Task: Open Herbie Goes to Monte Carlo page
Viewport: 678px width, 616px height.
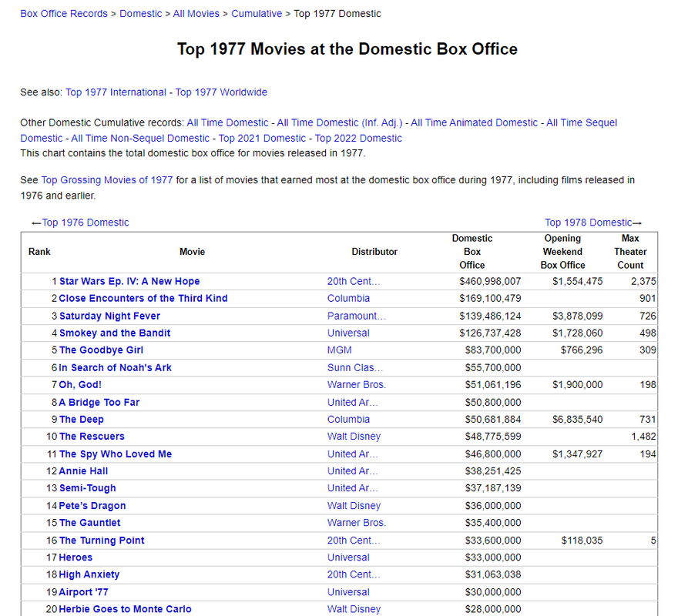Action: pyautogui.click(x=125, y=610)
